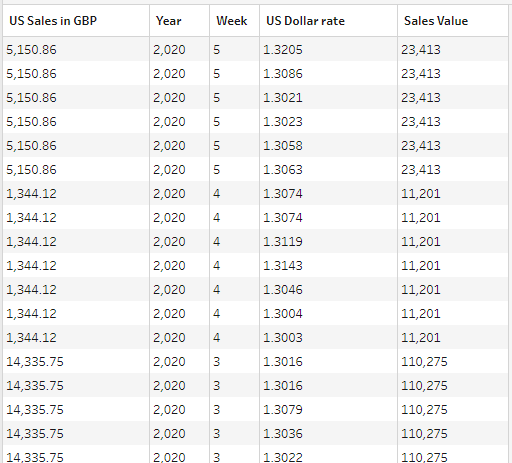Select the cell with rate 1.3023
This screenshot has height=463, width=512.
coord(328,121)
